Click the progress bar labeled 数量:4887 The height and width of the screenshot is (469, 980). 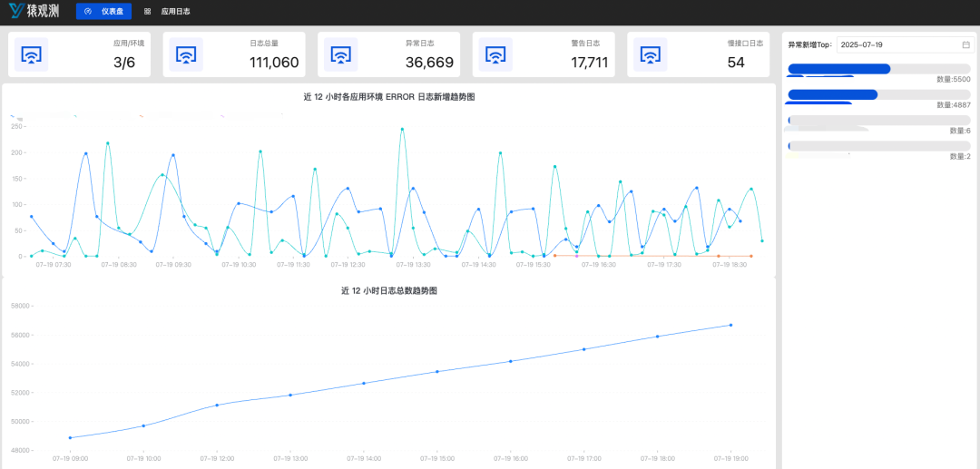(879, 94)
